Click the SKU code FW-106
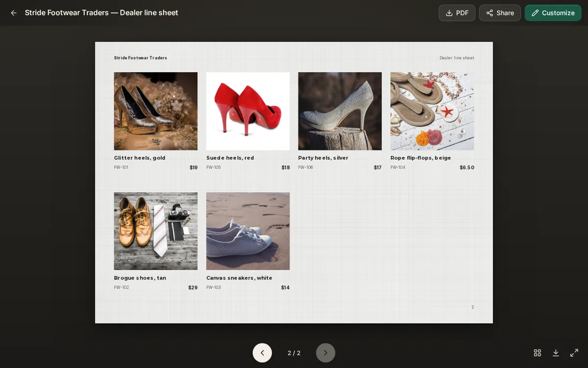The image size is (588, 368). 306,167
